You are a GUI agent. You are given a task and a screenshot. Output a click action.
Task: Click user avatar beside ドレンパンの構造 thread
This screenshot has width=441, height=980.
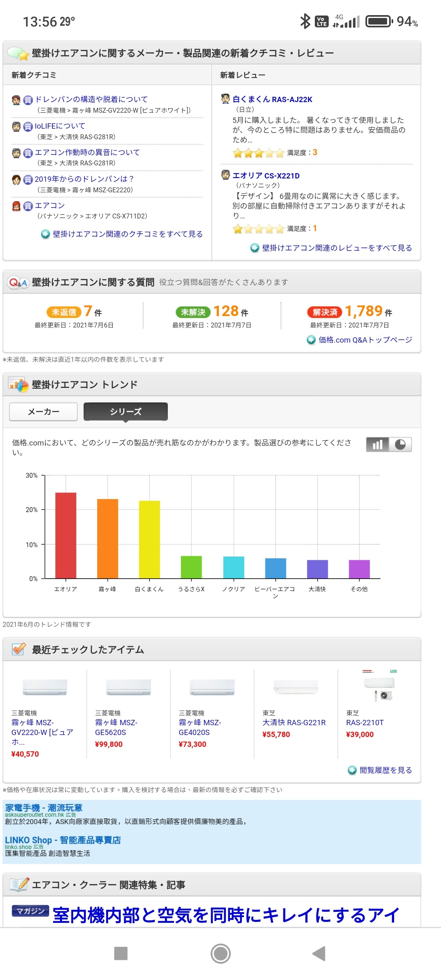pyautogui.click(x=16, y=100)
